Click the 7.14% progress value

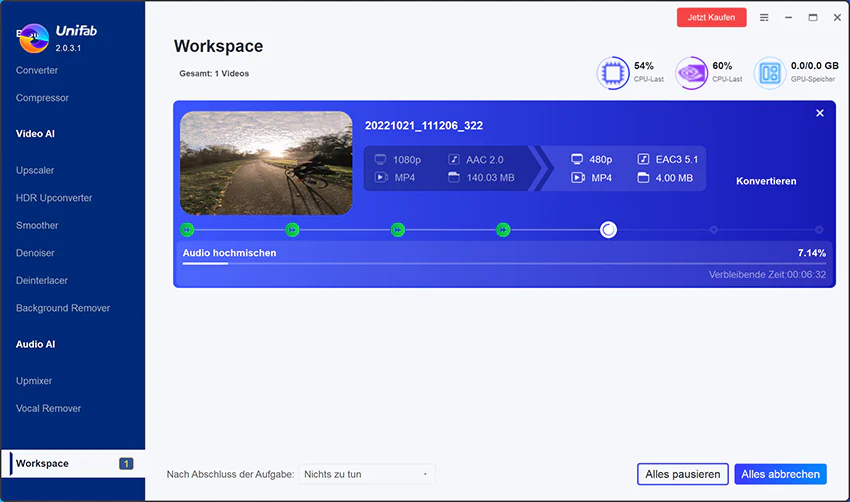812,253
